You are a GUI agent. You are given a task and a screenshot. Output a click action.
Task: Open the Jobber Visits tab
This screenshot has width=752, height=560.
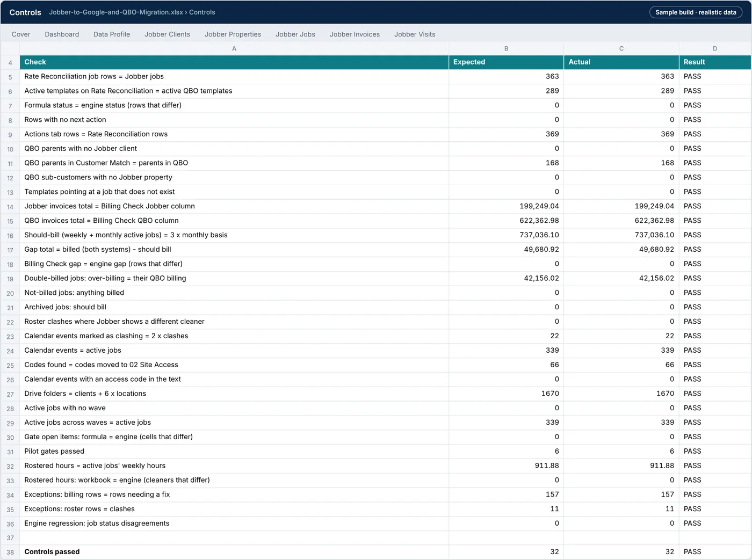415,34
